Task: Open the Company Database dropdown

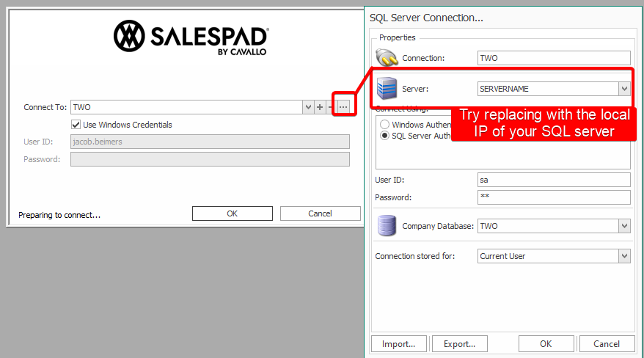Action: click(x=624, y=226)
